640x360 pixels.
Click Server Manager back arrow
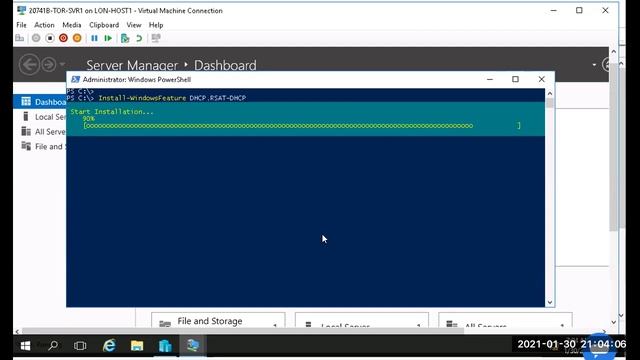(29, 64)
